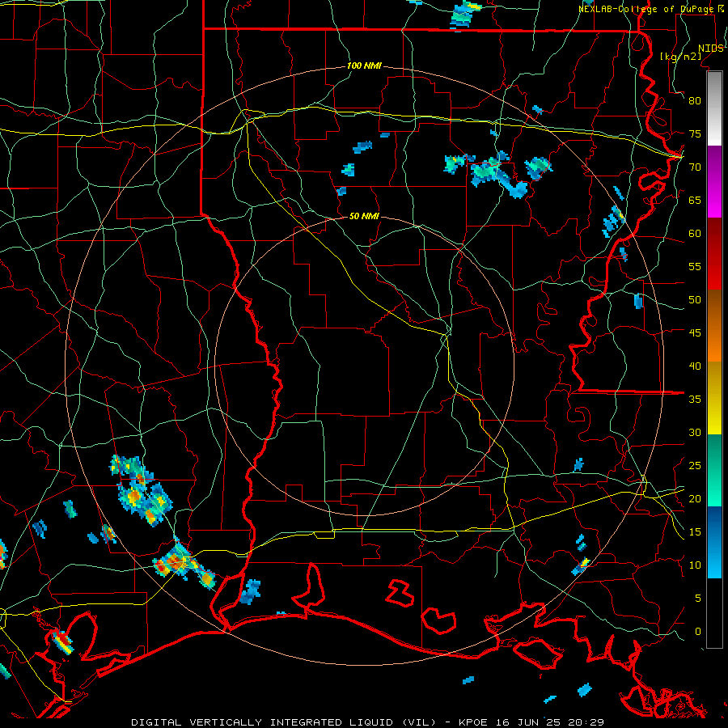728x728 pixels.
Task: Click the "KPOE" radar site identifier
Action: click(473, 722)
